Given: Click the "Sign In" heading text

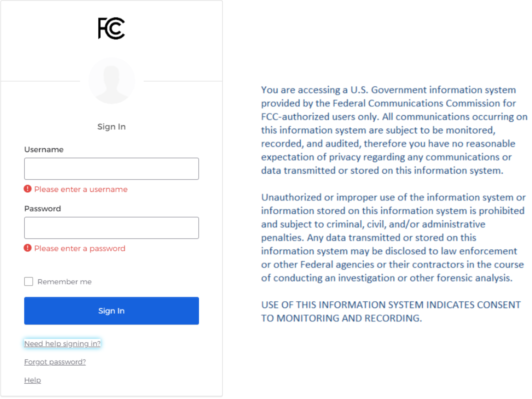Looking at the screenshot, I should click(111, 127).
